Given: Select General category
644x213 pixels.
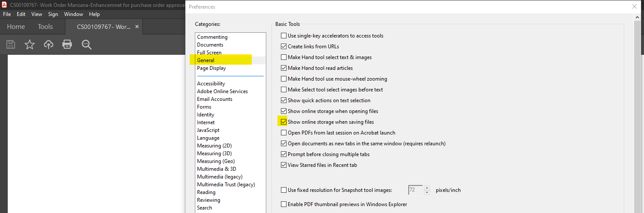Looking at the screenshot, I should tap(206, 60).
